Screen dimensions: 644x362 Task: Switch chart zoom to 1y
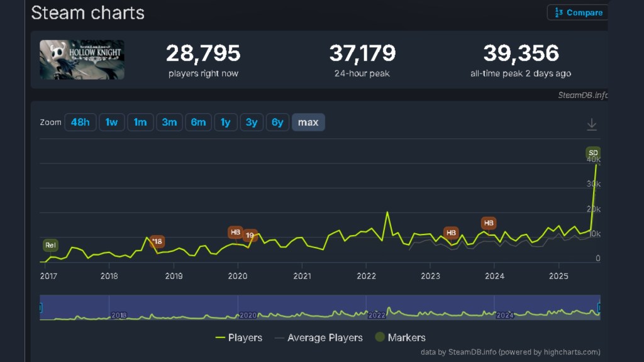(225, 122)
